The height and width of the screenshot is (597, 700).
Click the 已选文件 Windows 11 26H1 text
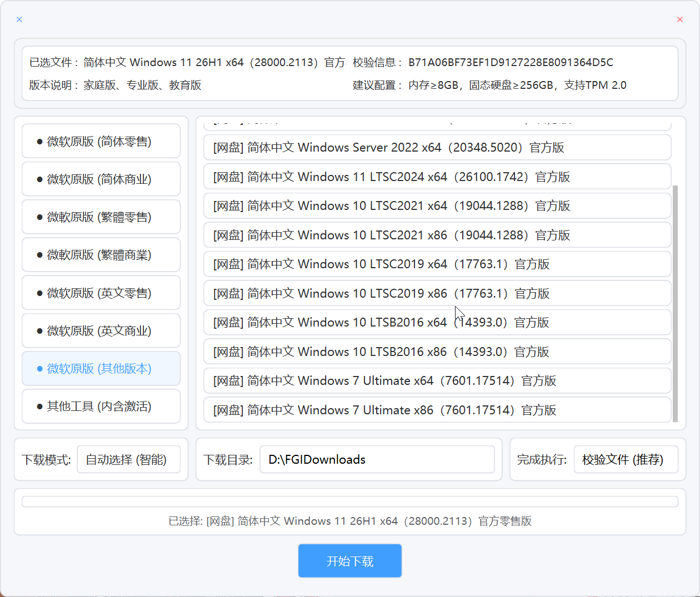pyautogui.click(x=214, y=62)
